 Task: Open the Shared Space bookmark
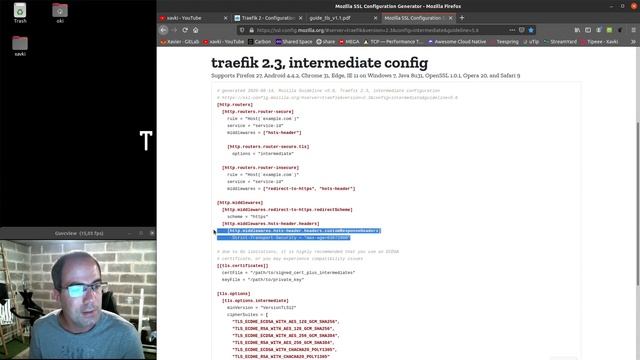[294, 42]
